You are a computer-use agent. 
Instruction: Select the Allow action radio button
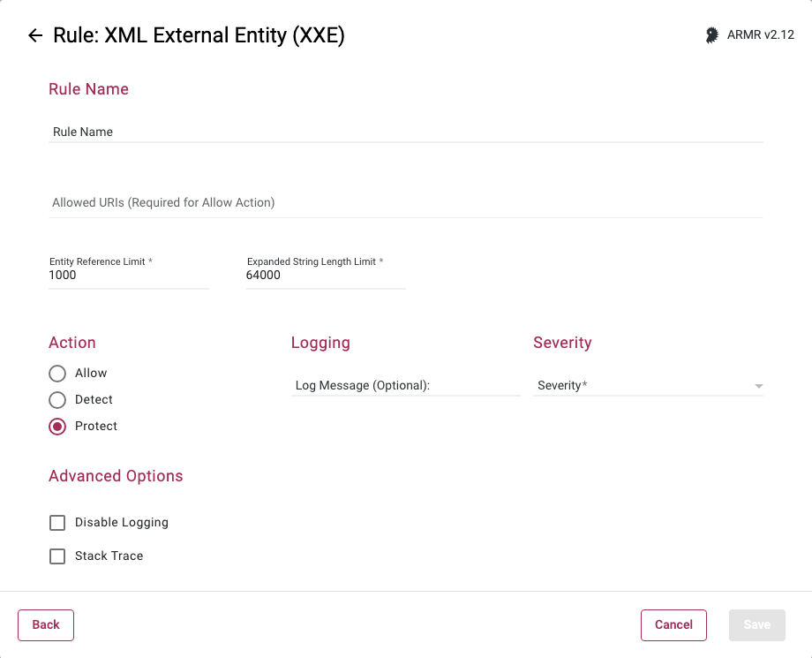click(x=57, y=374)
